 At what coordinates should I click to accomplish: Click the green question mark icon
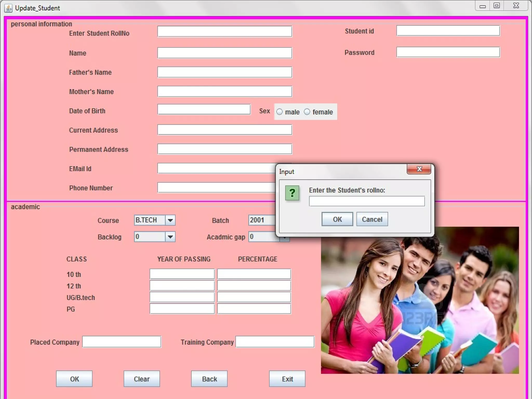(292, 193)
